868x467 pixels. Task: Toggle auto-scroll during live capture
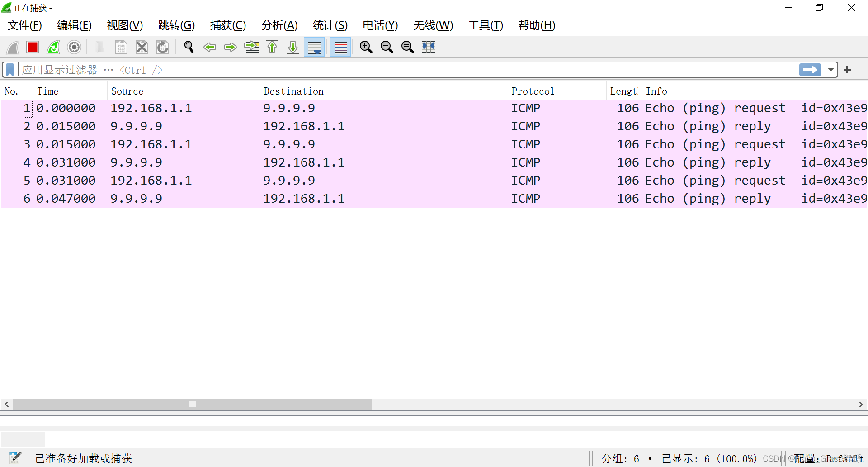[x=314, y=47]
